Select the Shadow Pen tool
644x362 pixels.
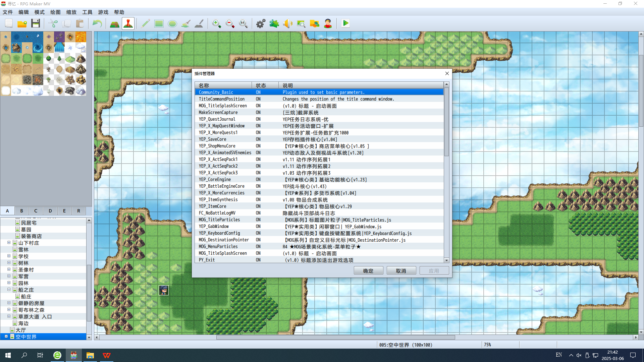[199, 23]
